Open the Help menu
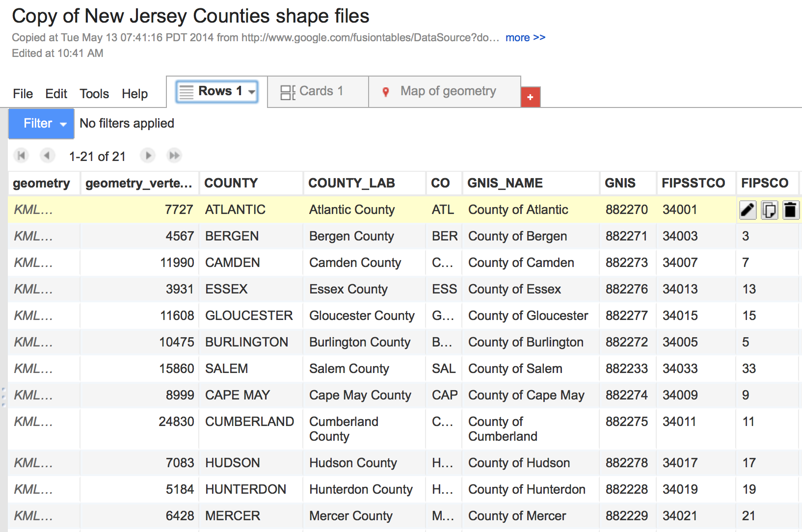The width and height of the screenshot is (802, 532). point(135,94)
